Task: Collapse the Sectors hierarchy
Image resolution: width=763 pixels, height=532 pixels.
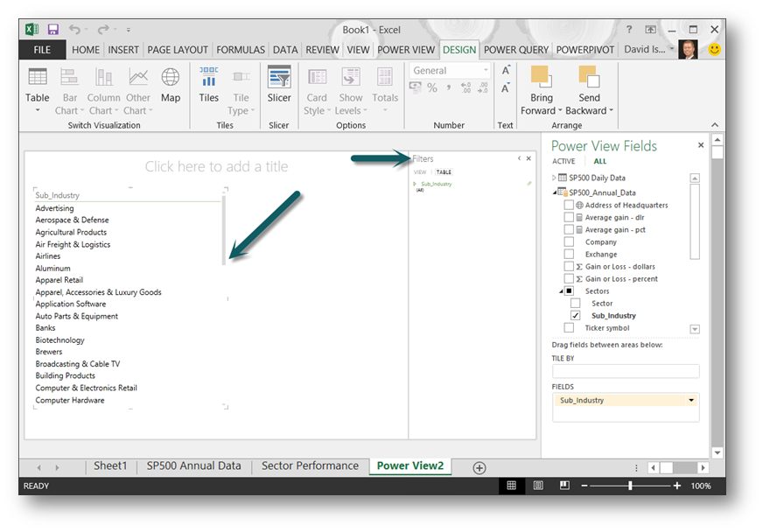Action: 561,291
